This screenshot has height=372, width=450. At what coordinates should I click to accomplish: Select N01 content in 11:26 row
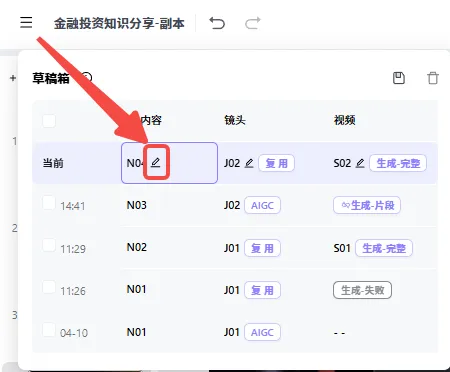click(x=136, y=289)
